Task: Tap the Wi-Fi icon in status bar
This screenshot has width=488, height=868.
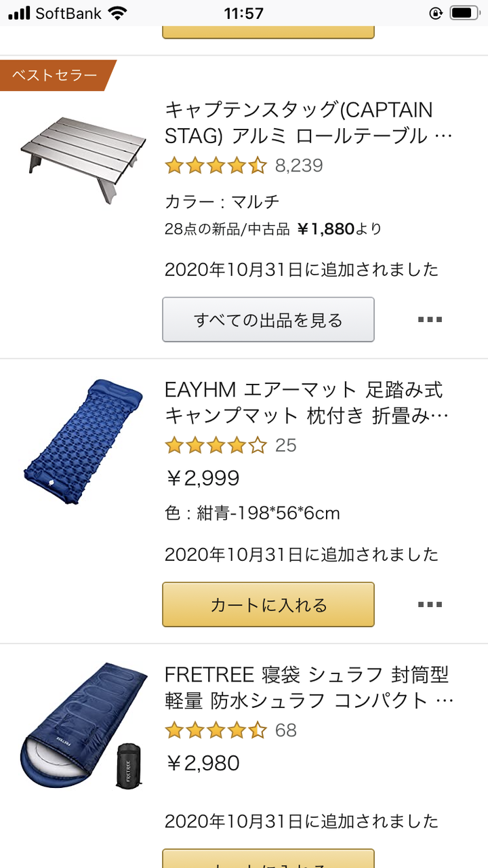Action: [x=117, y=13]
